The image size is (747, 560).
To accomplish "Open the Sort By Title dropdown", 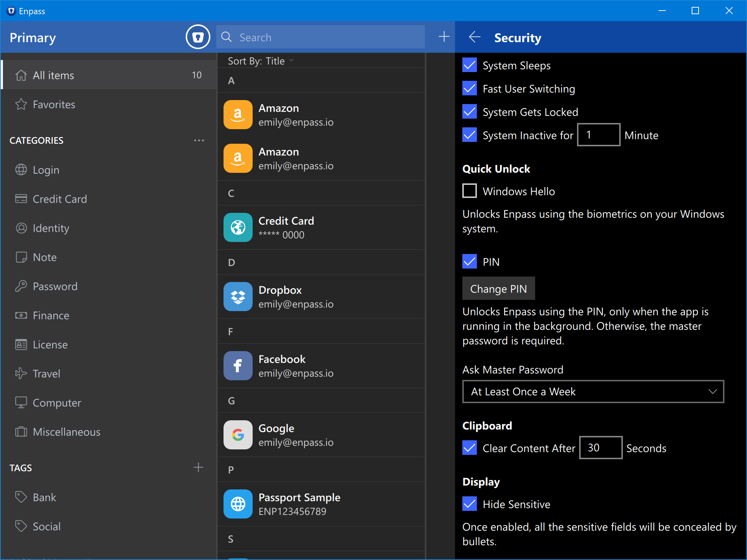I will [261, 61].
